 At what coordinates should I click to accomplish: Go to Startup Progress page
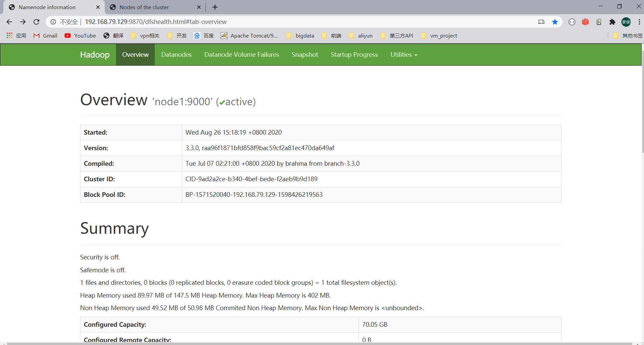click(354, 54)
